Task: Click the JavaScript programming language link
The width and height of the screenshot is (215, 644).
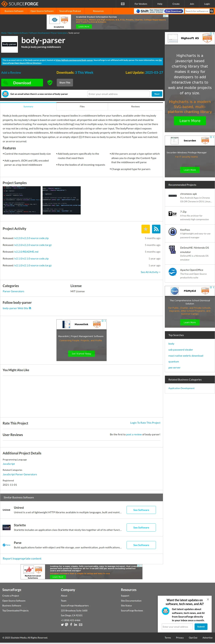Action: pos(9,464)
